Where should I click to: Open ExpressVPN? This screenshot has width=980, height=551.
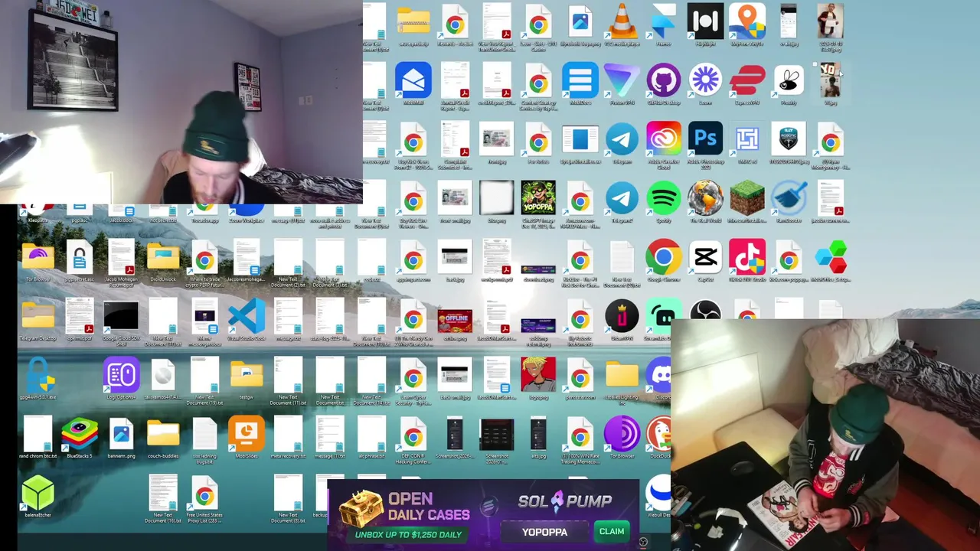pyautogui.click(x=747, y=80)
